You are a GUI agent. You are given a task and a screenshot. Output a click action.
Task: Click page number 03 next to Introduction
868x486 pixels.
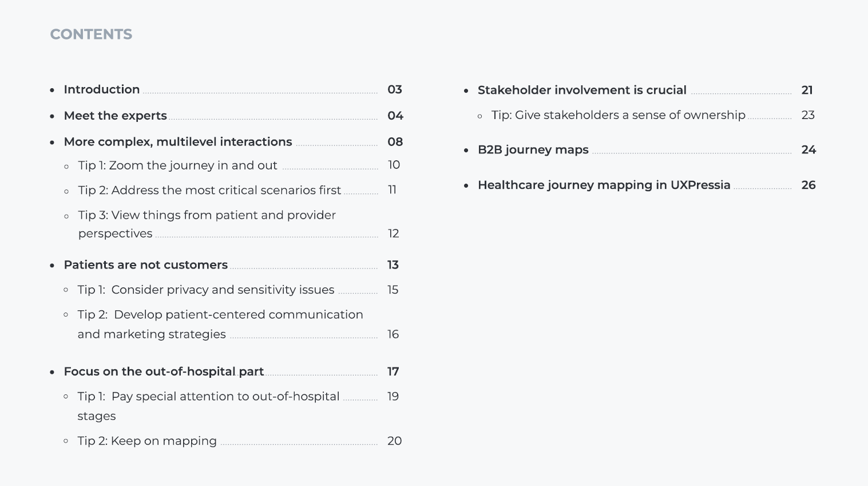pyautogui.click(x=395, y=90)
